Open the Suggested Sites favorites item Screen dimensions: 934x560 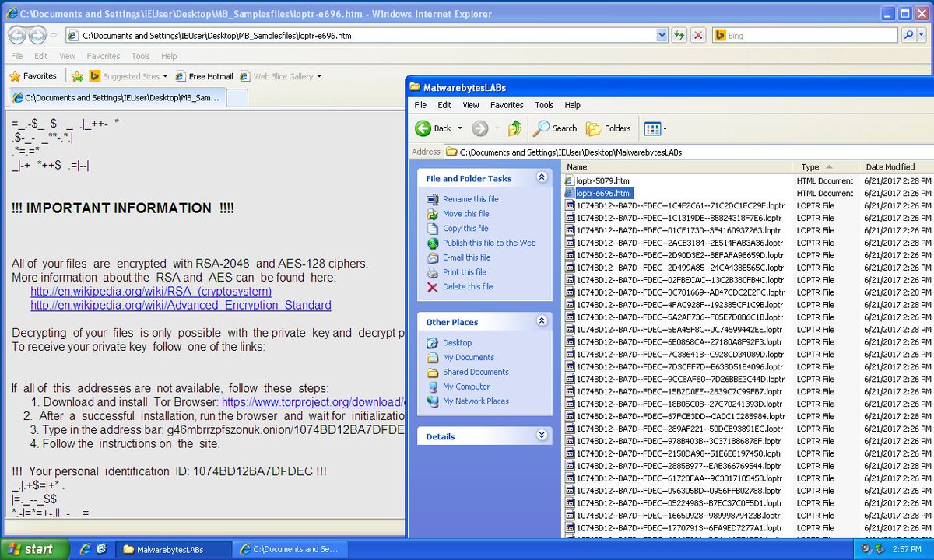pos(129,76)
